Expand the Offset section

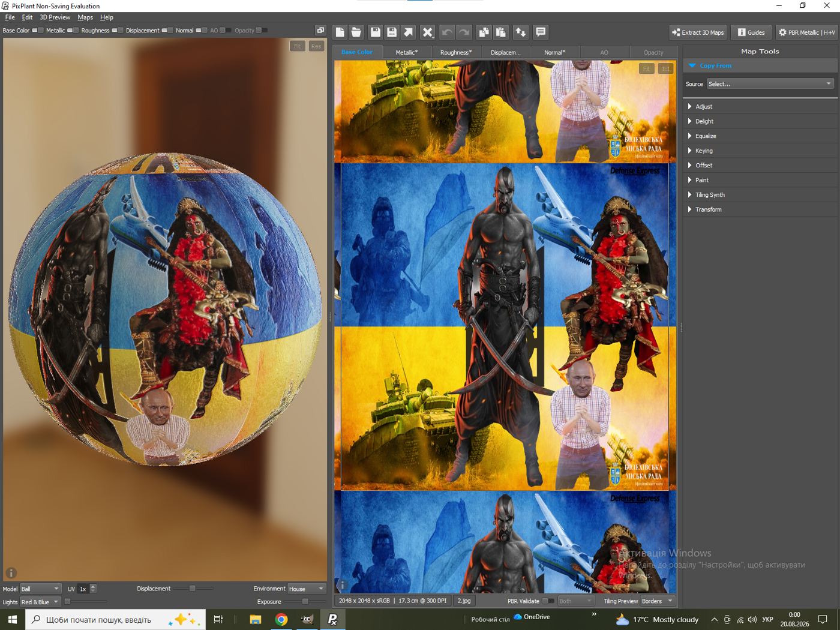pyautogui.click(x=760, y=165)
